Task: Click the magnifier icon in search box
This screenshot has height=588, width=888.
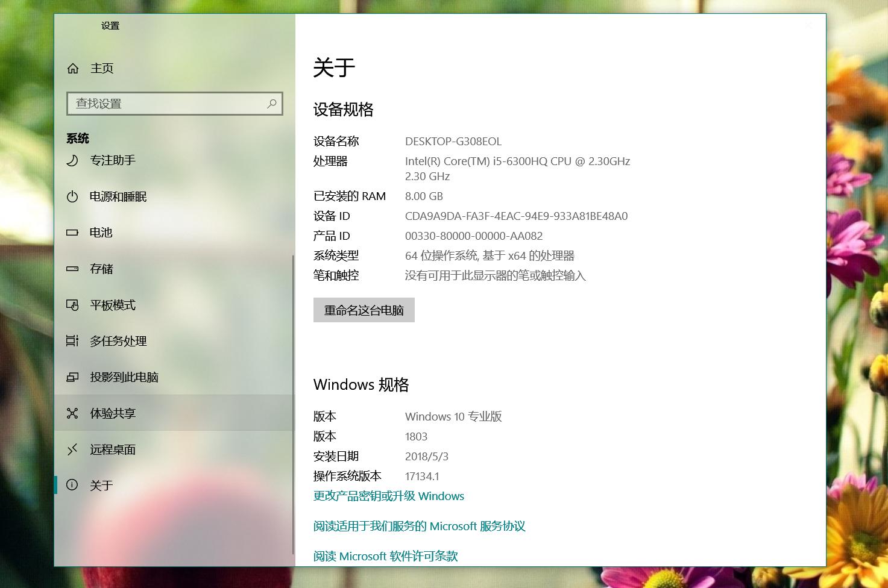Action: pyautogui.click(x=271, y=104)
